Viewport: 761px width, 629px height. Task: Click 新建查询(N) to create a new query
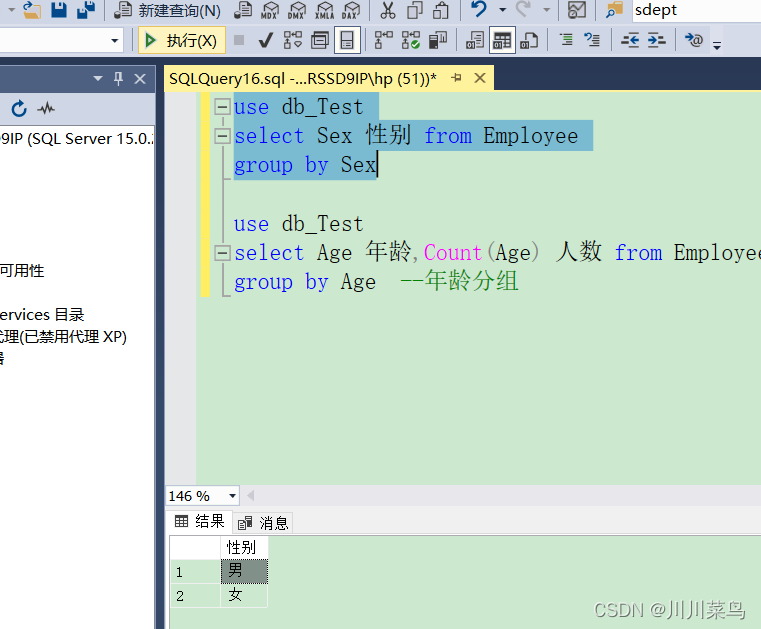tap(167, 10)
